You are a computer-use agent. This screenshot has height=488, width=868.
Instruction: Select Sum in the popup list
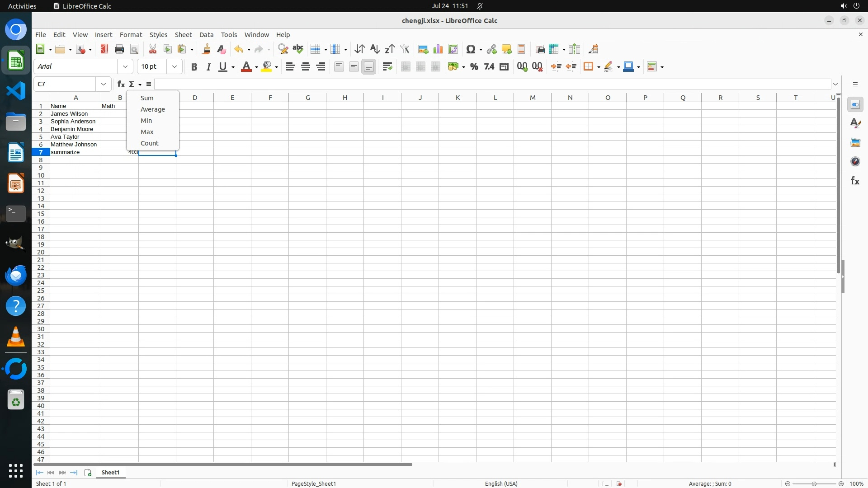click(x=147, y=98)
